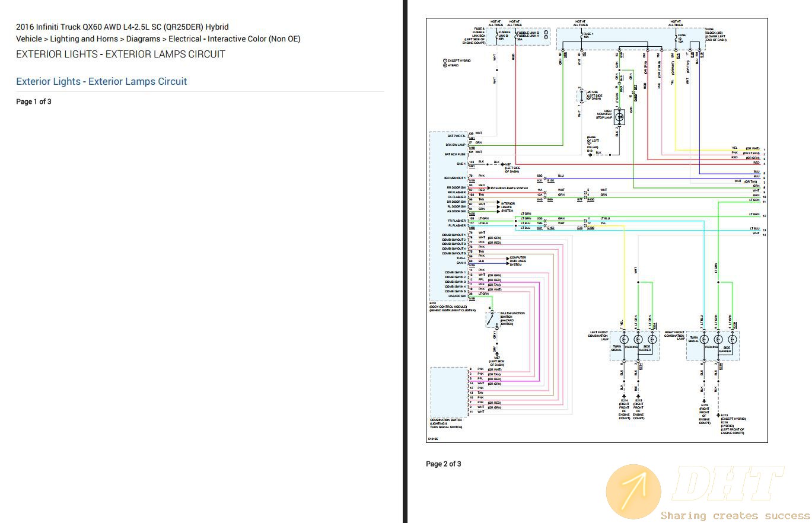Click the BAT BCM FUSE pin label

[x=456, y=154]
